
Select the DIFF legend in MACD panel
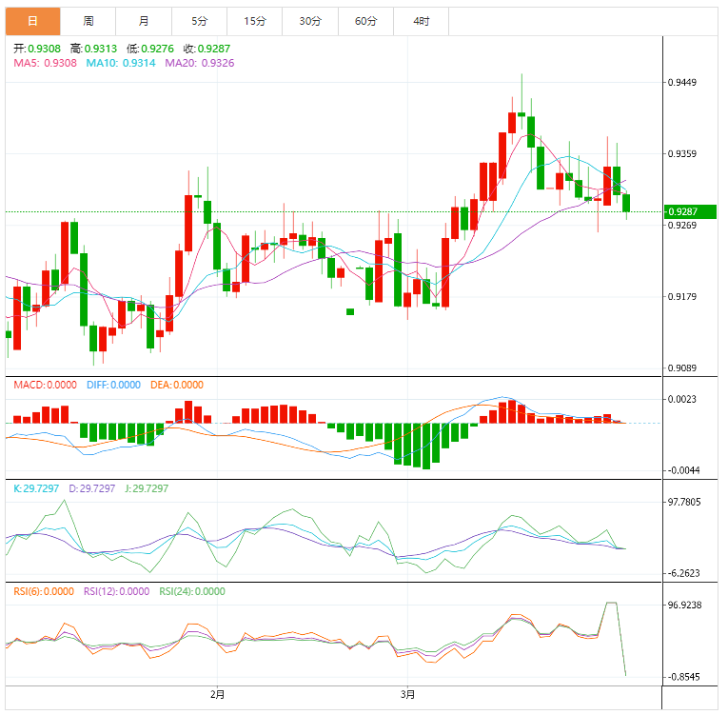click(114, 385)
